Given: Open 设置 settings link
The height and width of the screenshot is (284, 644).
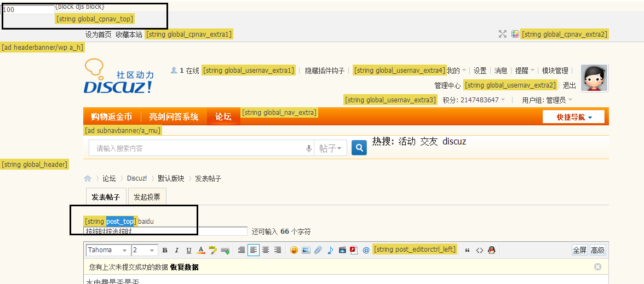Looking at the screenshot, I should [480, 71].
